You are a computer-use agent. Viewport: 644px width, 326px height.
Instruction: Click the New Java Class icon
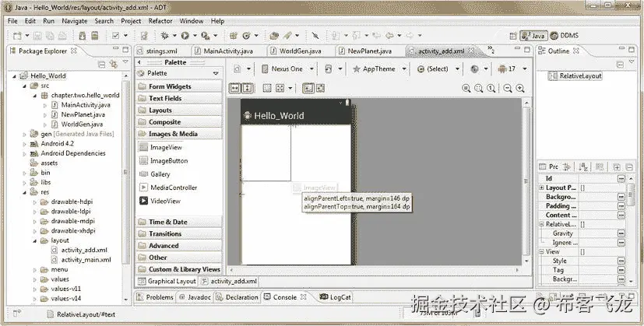tap(247, 36)
